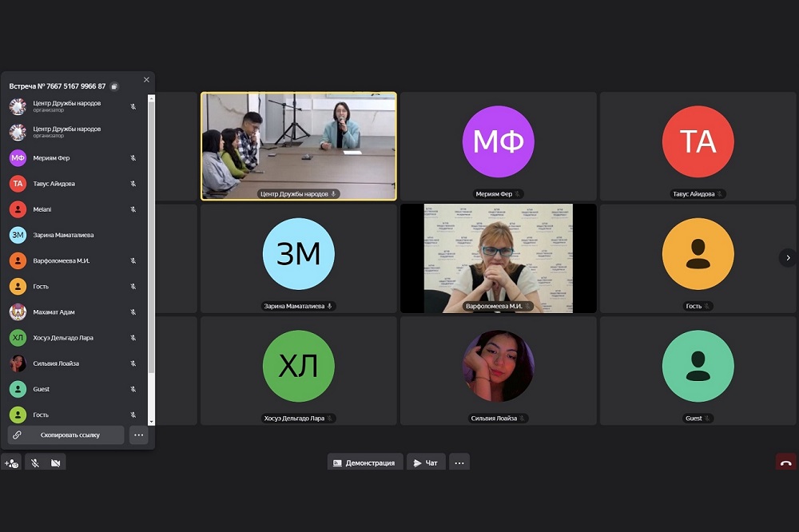
Task: Close the participants panel
Action: (x=146, y=80)
